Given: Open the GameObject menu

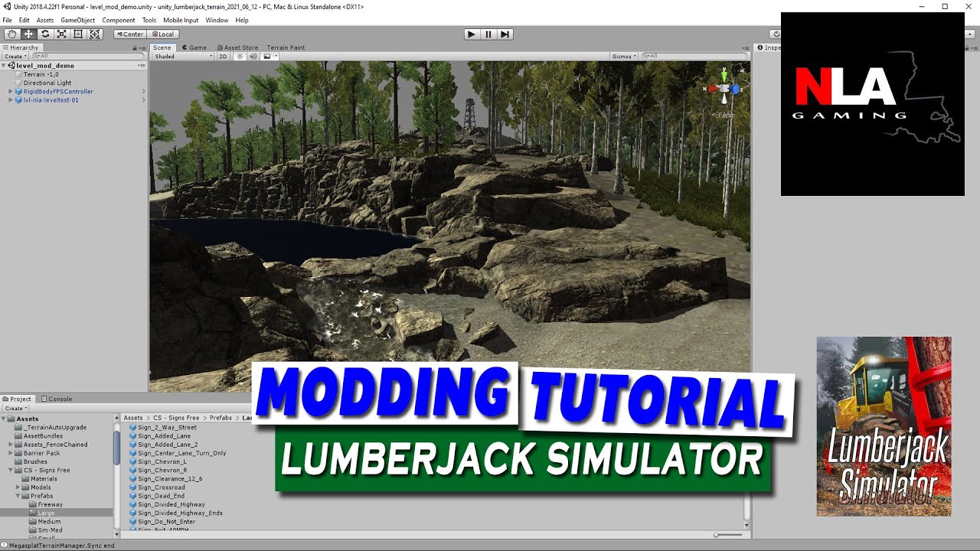Looking at the screenshot, I should click(x=77, y=20).
